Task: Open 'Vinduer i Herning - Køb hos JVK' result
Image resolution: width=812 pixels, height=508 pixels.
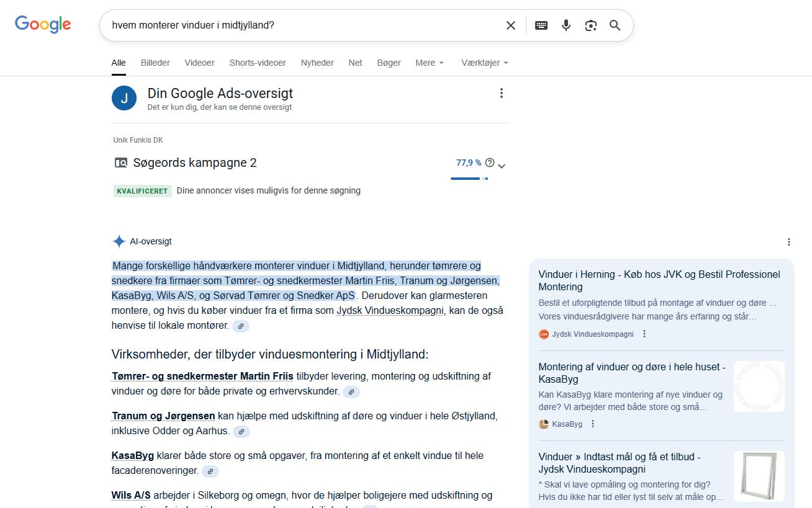Action: [x=659, y=280]
